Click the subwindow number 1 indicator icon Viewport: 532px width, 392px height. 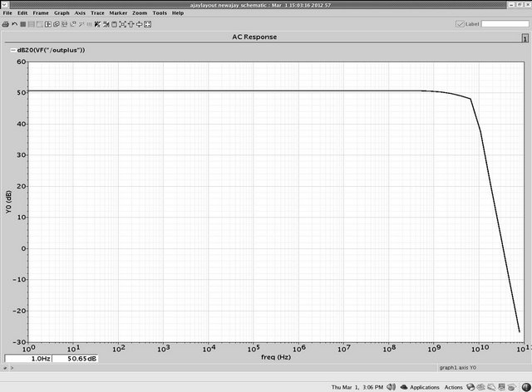(x=525, y=38)
